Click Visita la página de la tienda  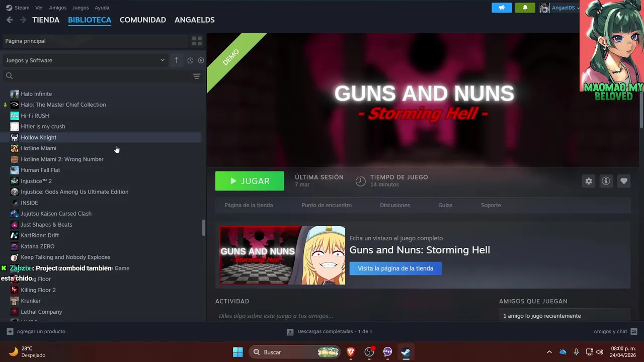[x=395, y=268]
